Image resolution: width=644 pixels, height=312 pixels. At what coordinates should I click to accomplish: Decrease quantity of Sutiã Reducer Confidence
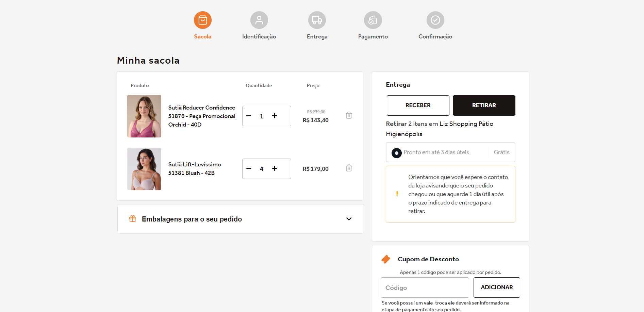(x=249, y=116)
